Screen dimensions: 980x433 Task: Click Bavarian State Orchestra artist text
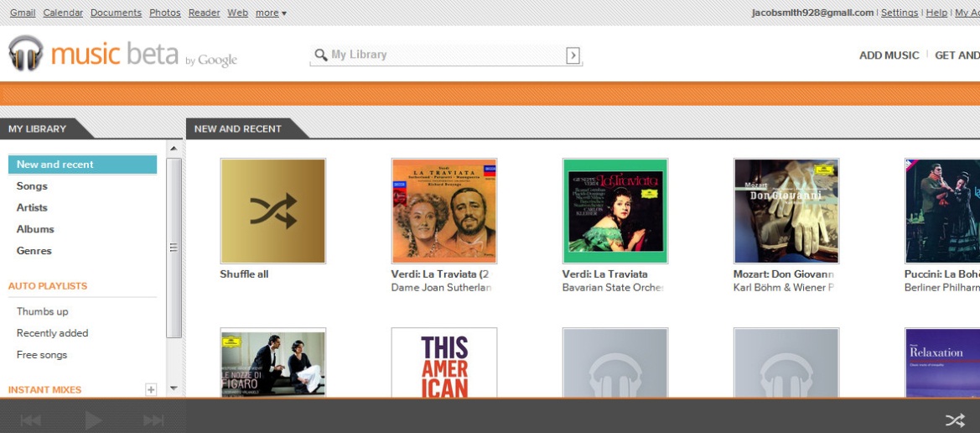click(613, 288)
